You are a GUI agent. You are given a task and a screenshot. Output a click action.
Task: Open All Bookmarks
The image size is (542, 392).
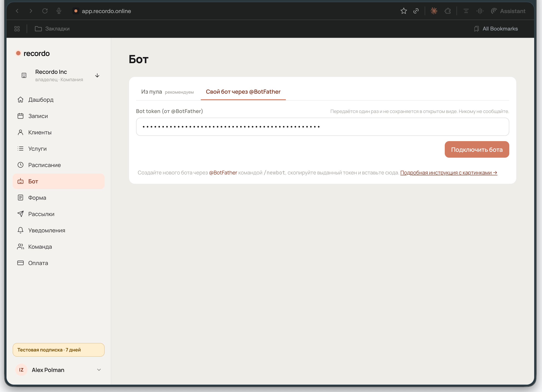tap(496, 29)
